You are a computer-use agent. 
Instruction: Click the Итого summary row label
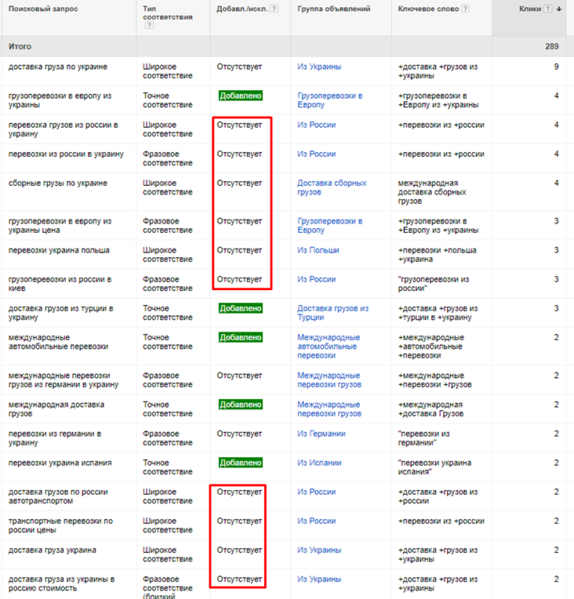20,46
